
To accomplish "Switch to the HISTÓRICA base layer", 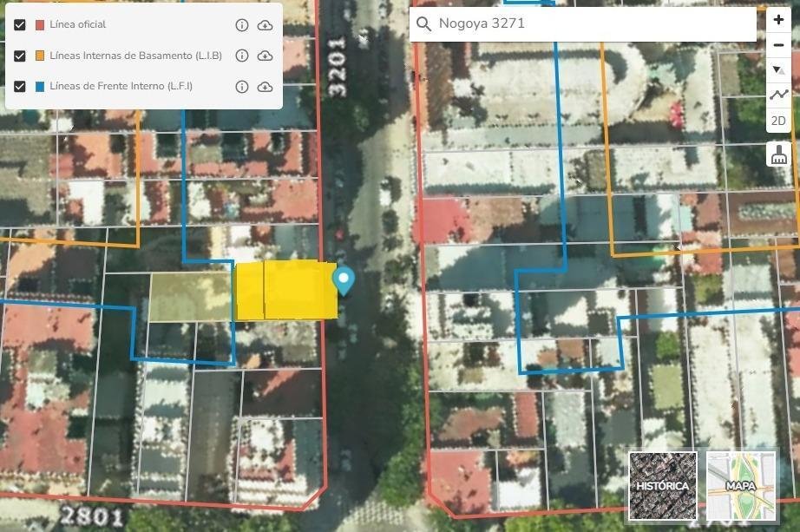I will [x=663, y=485].
